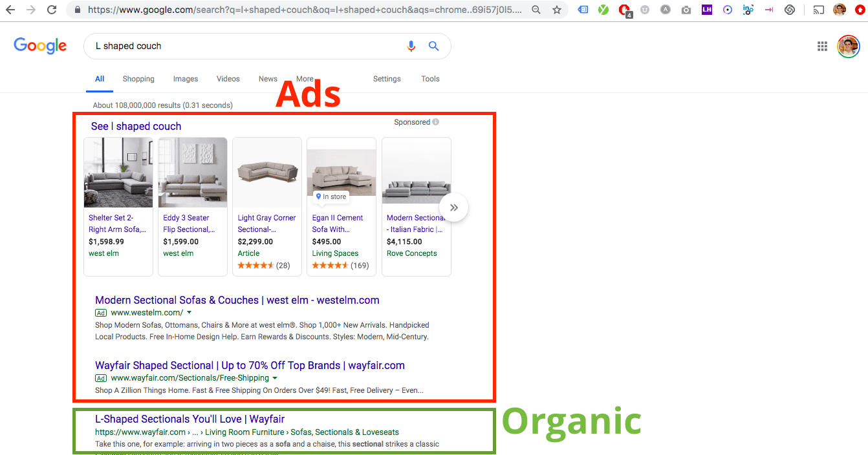Click the Shelter Set 2- Right Arm Sofa title
The image size is (868, 455).
117,224
